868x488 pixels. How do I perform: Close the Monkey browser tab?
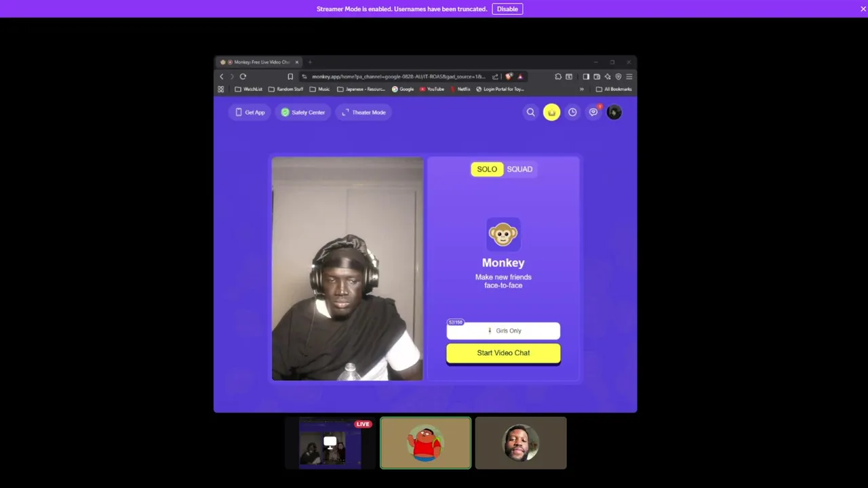pos(296,62)
